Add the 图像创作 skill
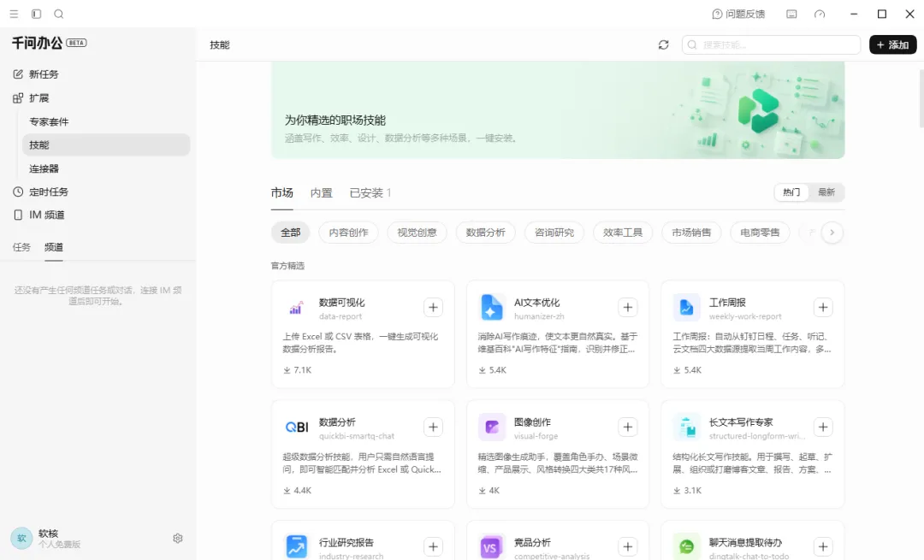This screenshot has height=560, width=924. pyautogui.click(x=628, y=427)
